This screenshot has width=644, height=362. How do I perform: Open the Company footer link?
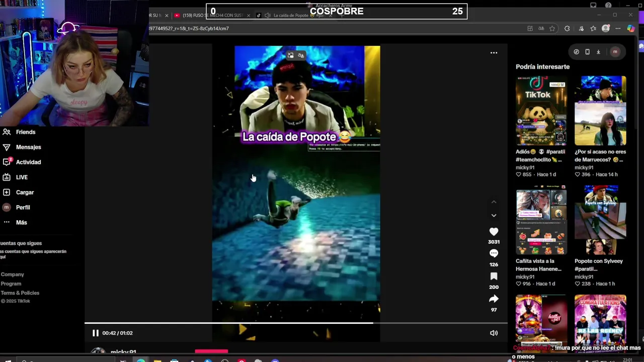[x=13, y=275]
